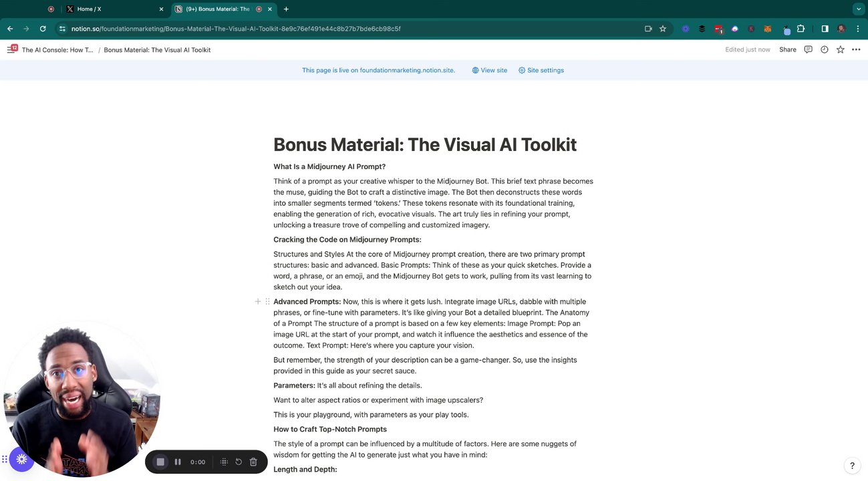Toggle the browser side panel
The image size is (868, 481).
click(825, 29)
